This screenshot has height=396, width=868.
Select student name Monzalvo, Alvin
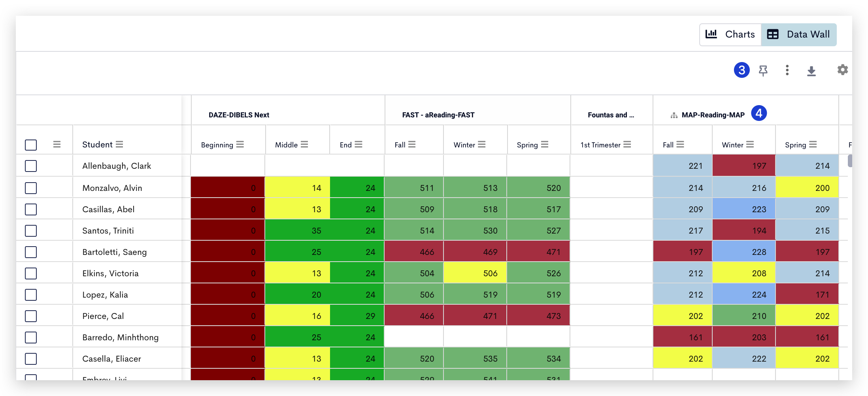click(x=112, y=188)
